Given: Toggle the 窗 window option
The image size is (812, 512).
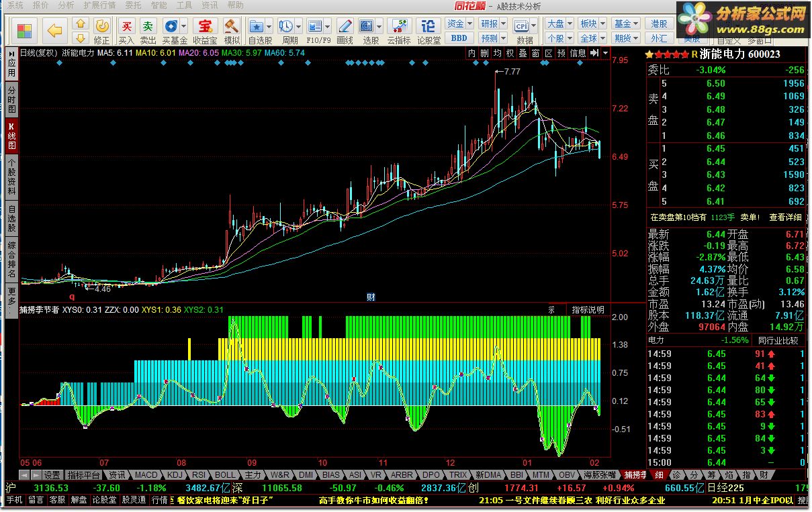Looking at the screenshot, I should (x=535, y=52).
